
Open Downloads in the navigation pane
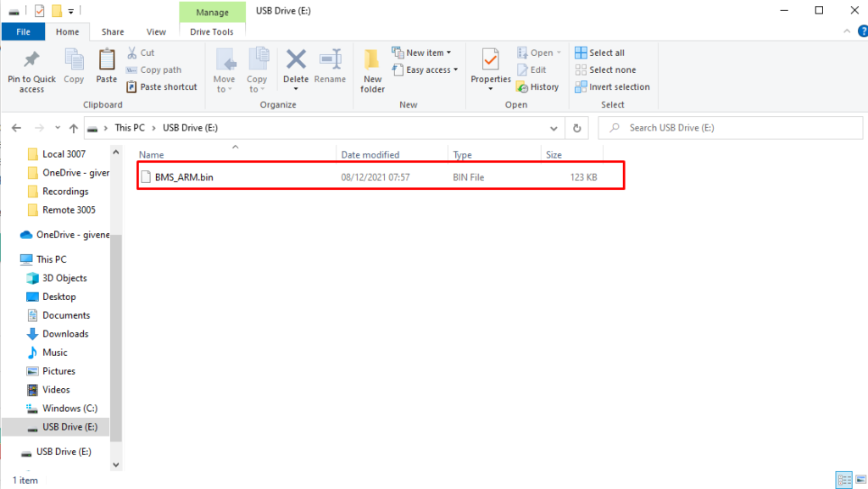65,334
